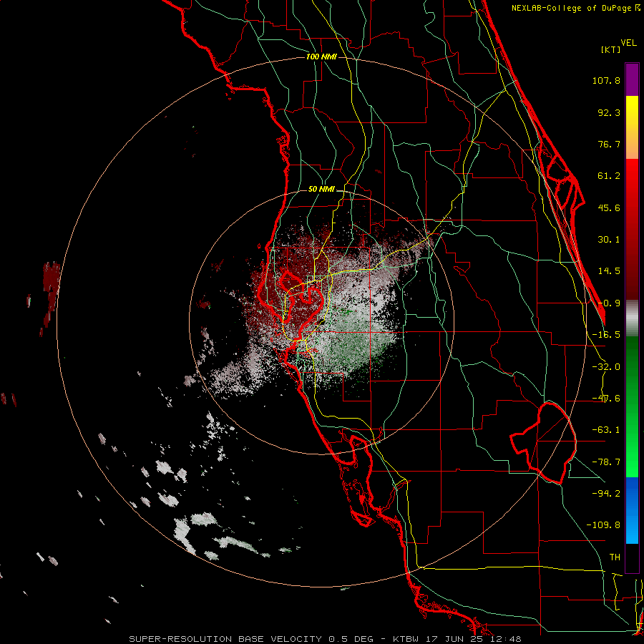
Task: Click the -0.9 legend value
Action: click(609, 303)
